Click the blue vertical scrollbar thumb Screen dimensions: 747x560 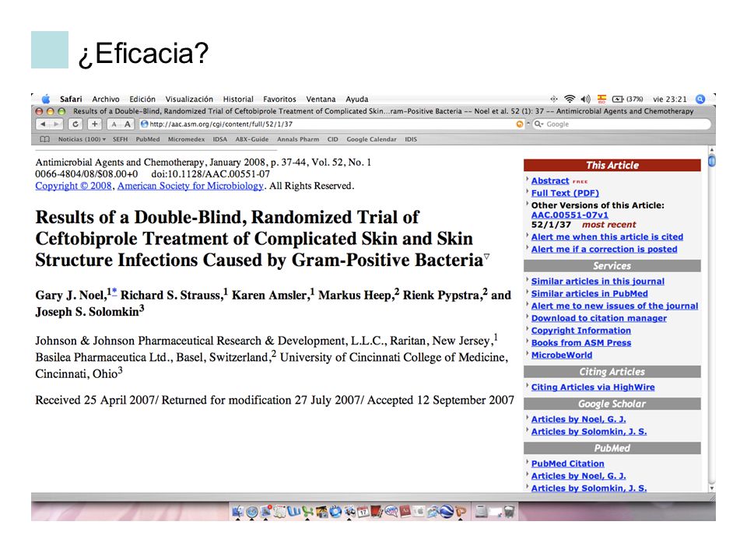(x=712, y=161)
